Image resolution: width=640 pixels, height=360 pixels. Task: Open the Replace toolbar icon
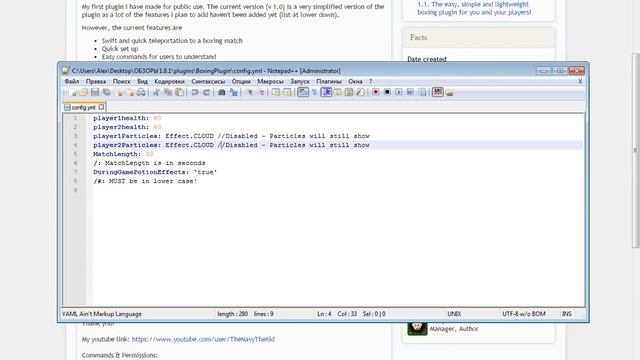233,93
